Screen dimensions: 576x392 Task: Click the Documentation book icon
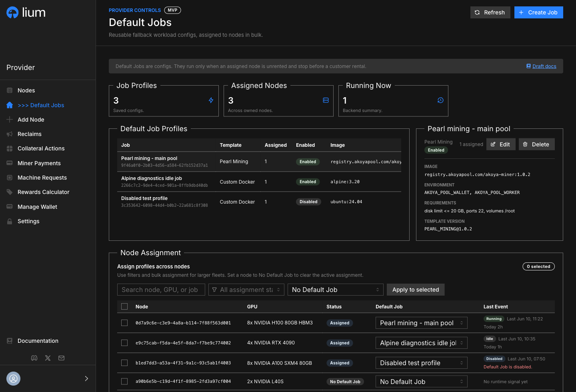point(10,341)
